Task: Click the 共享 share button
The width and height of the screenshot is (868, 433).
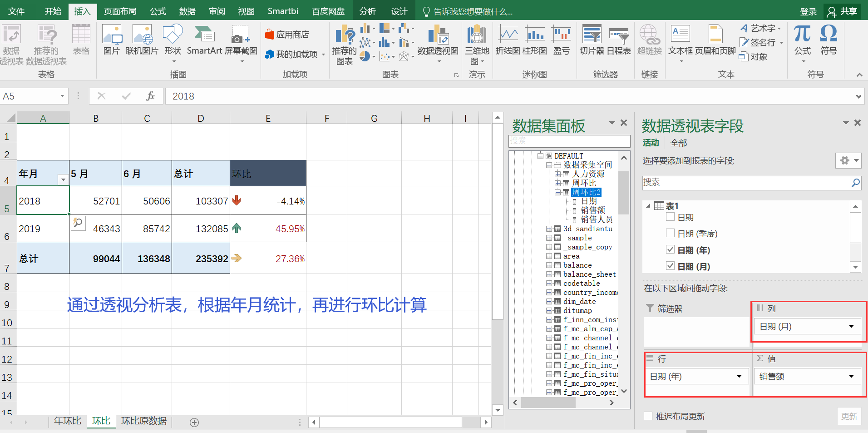Action: [x=843, y=11]
